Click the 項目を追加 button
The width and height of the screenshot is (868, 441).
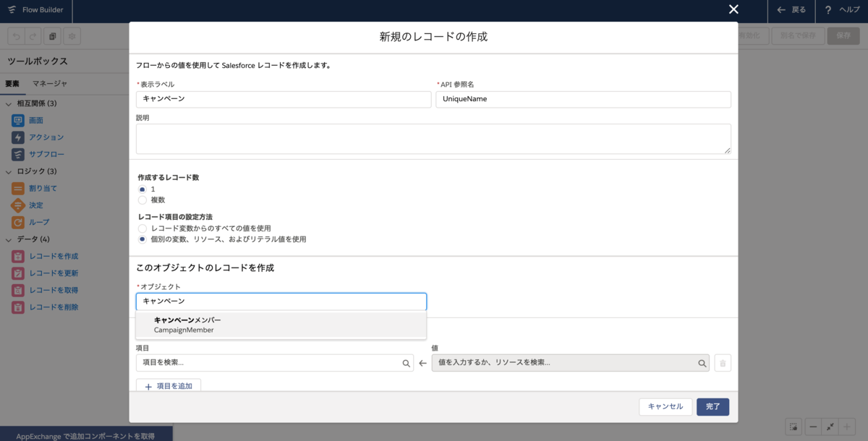click(169, 385)
